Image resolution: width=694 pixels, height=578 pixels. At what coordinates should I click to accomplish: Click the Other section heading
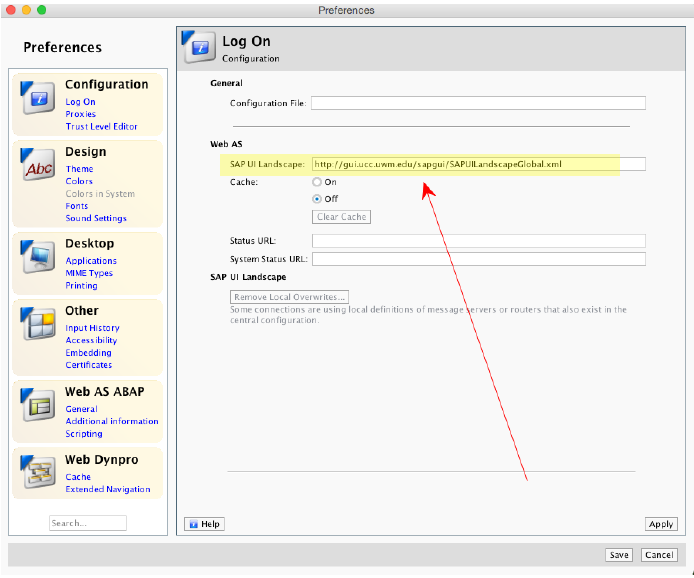coord(82,311)
